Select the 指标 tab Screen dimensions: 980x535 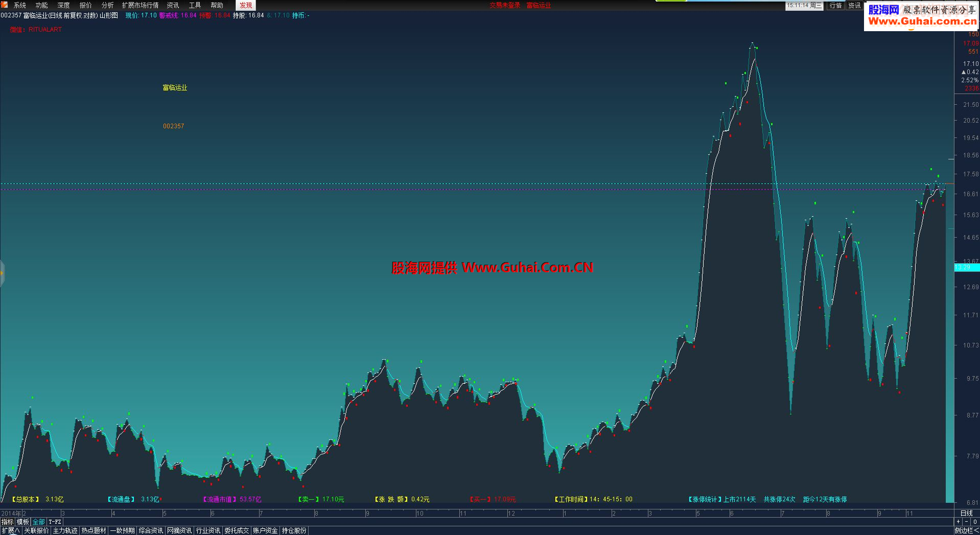click(8, 522)
